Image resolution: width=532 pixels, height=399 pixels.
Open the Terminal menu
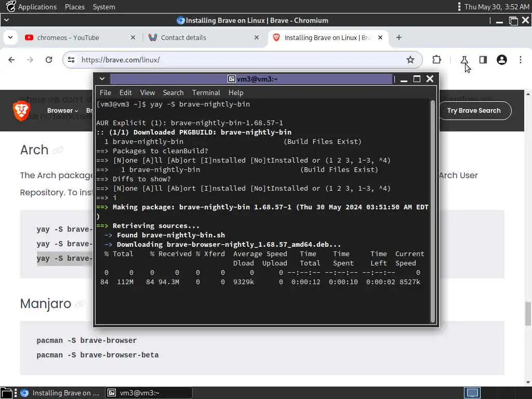(x=206, y=92)
